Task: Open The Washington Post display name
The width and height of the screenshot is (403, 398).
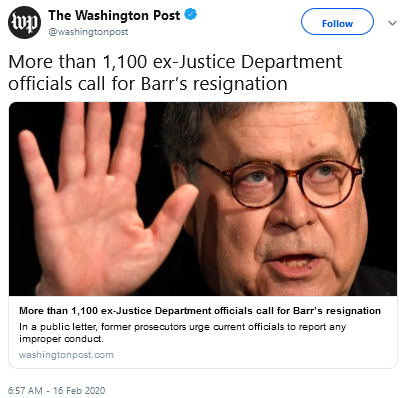Action: pos(114,15)
